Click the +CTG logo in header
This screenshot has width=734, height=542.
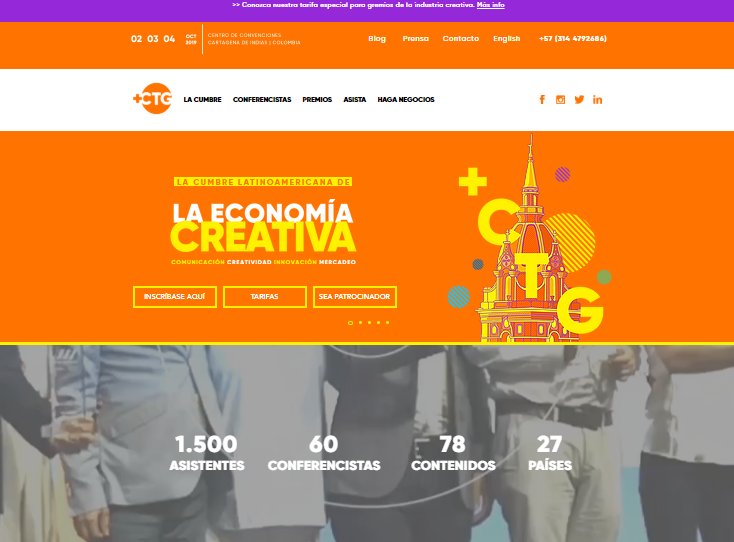153,99
